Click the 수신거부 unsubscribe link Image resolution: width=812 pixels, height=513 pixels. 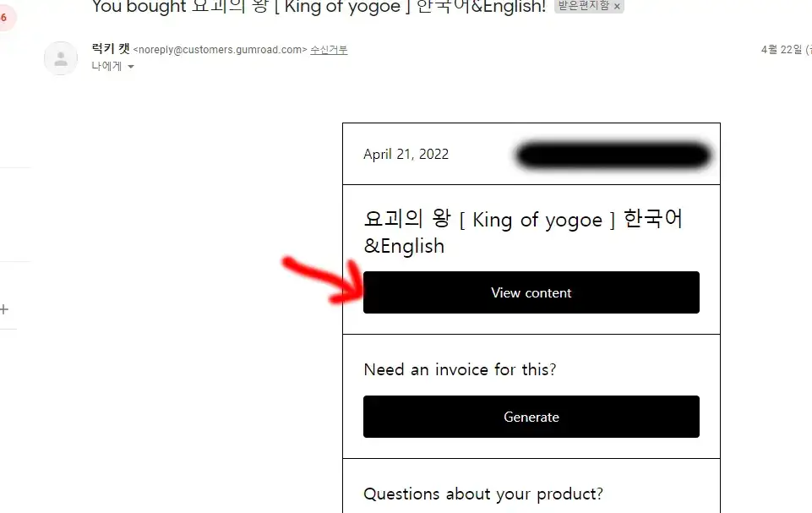(329, 50)
